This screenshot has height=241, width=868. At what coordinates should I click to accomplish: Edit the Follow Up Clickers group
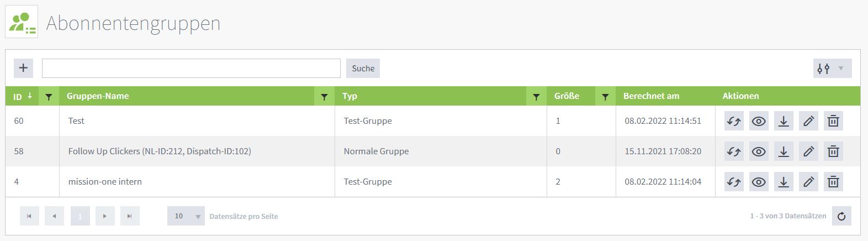point(808,151)
